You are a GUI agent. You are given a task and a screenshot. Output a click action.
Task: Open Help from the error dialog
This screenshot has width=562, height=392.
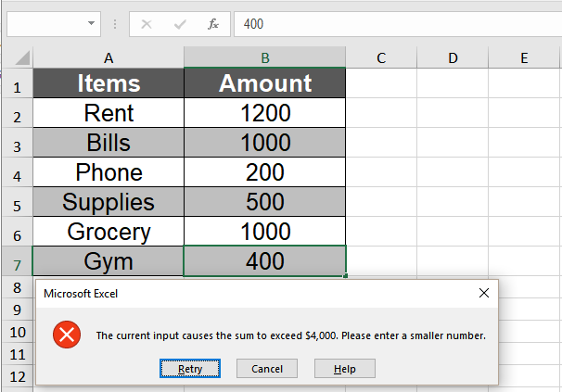click(344, 369)
